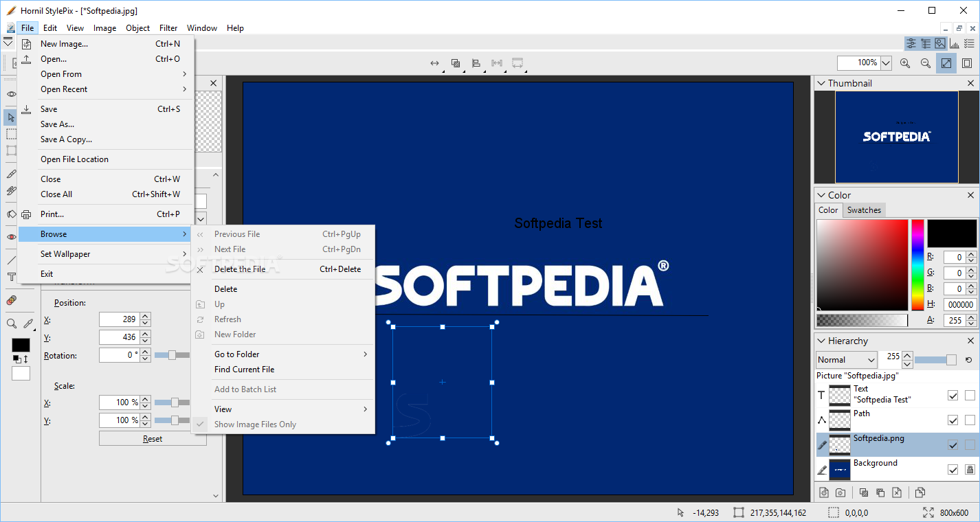Screen dimensions: 980x522
Task: Unlock the Background layer lock icon
Action: pos(970,470)
